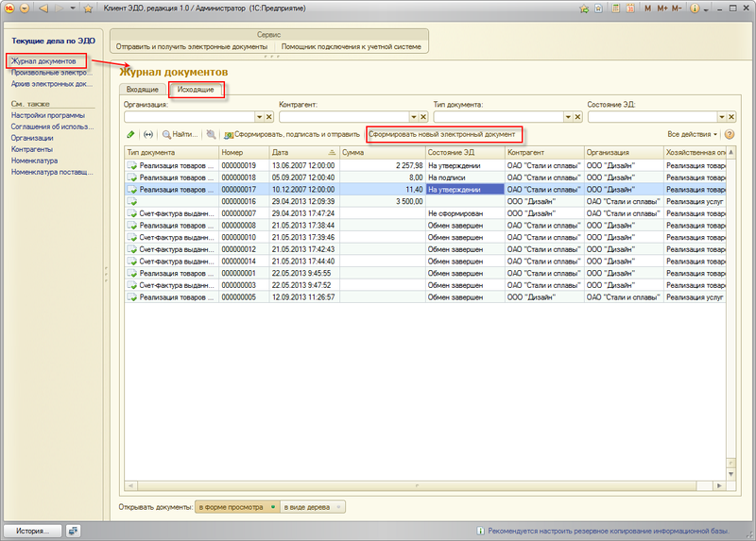
Task: Click the back navigation arrow
Action: pos(43,8)
